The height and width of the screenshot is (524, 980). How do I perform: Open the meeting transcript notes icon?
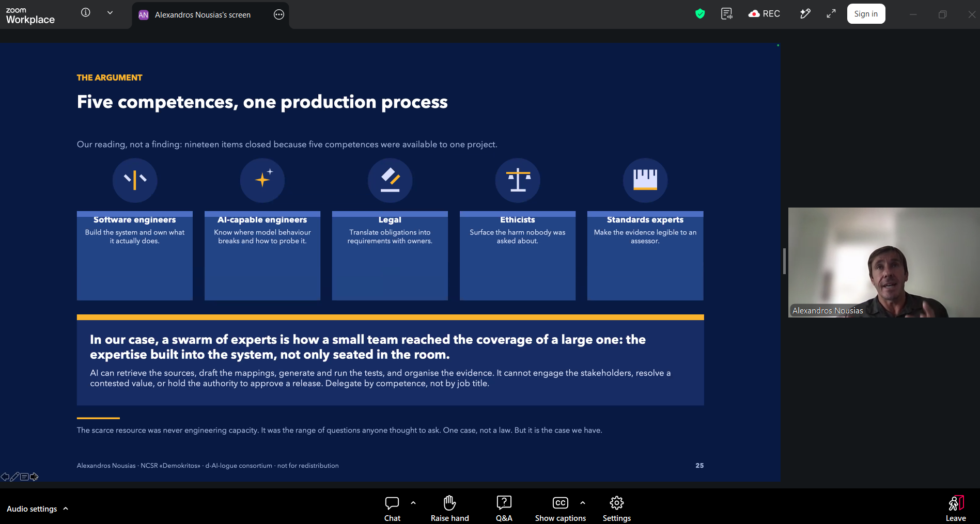[x=727, y=14]
